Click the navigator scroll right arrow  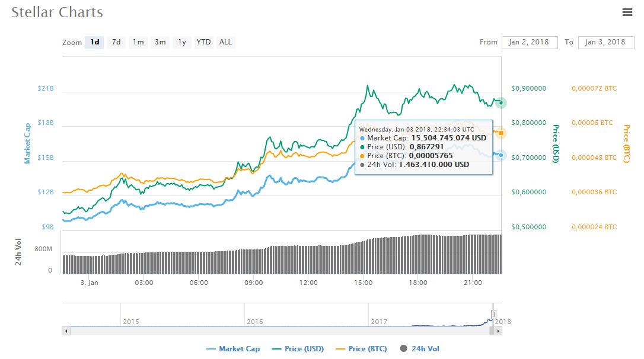[498, 331]
